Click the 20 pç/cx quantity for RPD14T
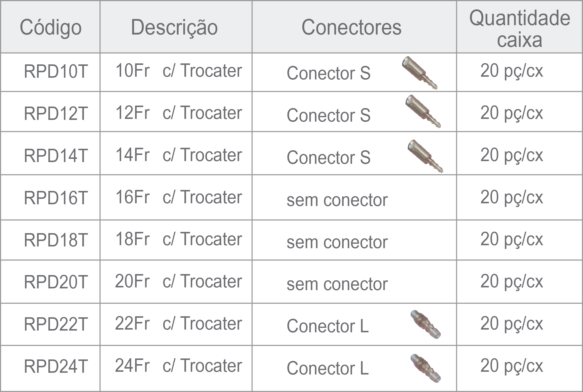 [x=511, y=155]
